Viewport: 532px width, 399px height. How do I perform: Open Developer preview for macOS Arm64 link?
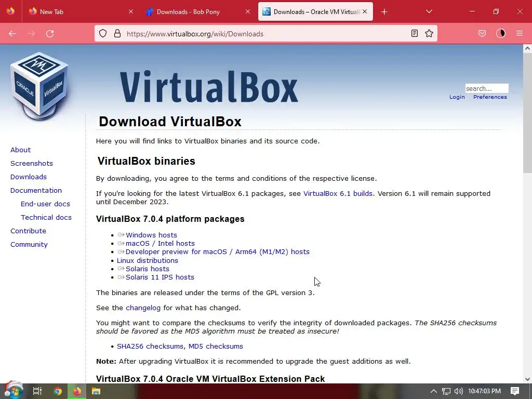[218, 252]
